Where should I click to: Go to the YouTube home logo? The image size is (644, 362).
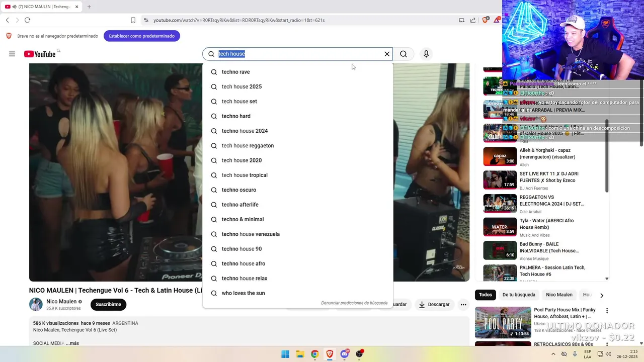click(x=40, y=54)
